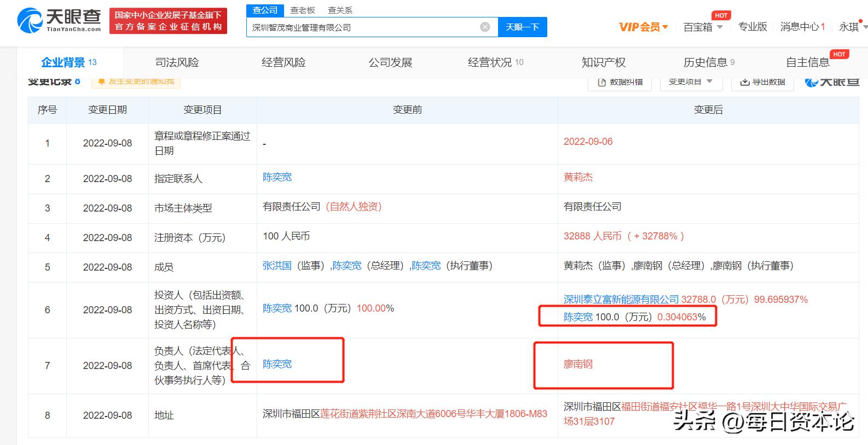Open 深圳泰立富新能源有限公司 investor link

pos(621,300)
